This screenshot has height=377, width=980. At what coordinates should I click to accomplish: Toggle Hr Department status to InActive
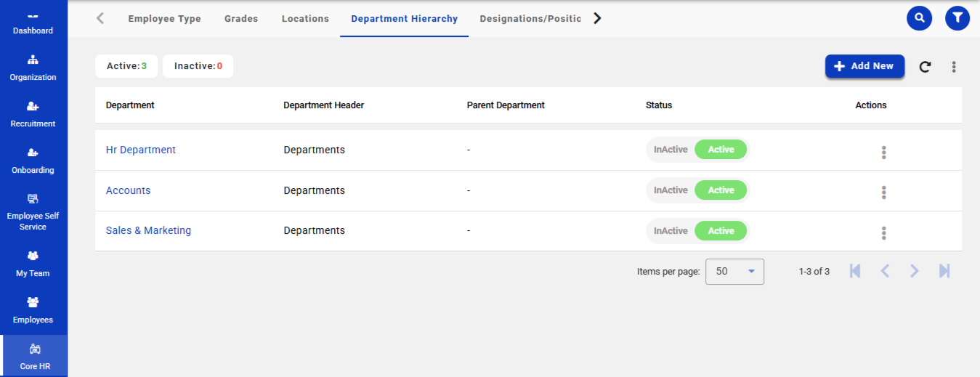point(670,150)
